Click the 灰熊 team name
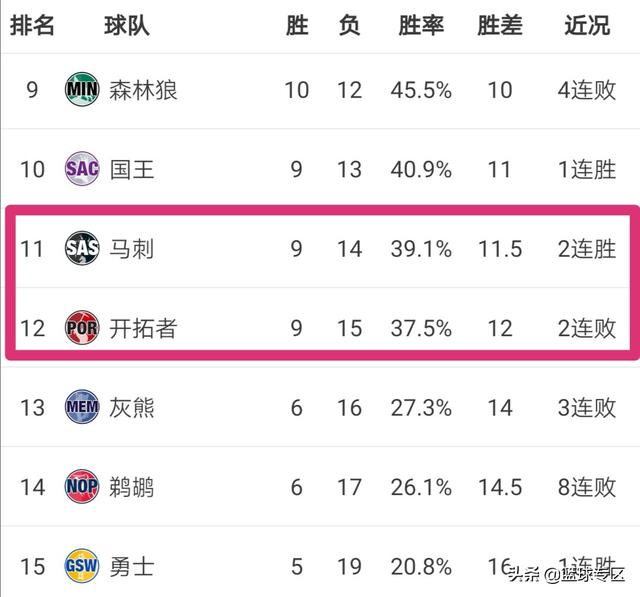This screenshot has height=597, width=640. pyautogui.click(x=131, y=408)
